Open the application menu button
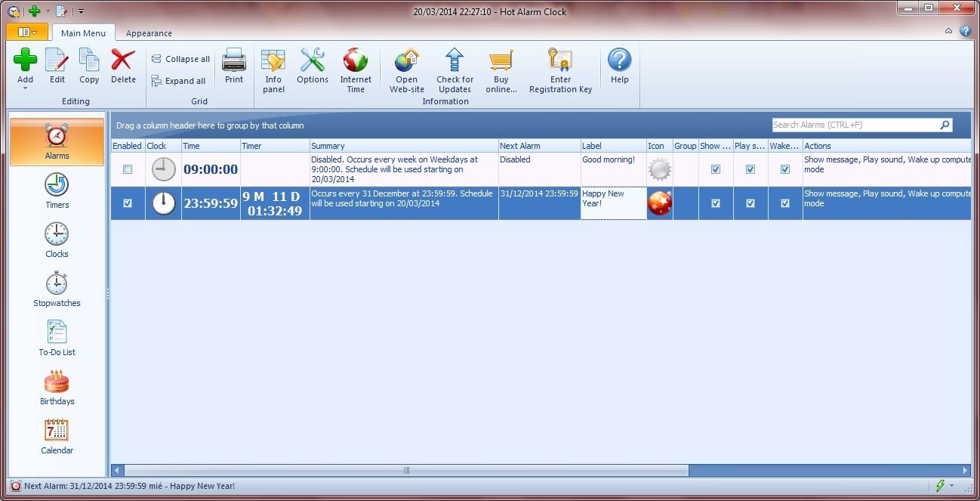The image size is (980, 501). pyautogui.click(x=25, y=32)
